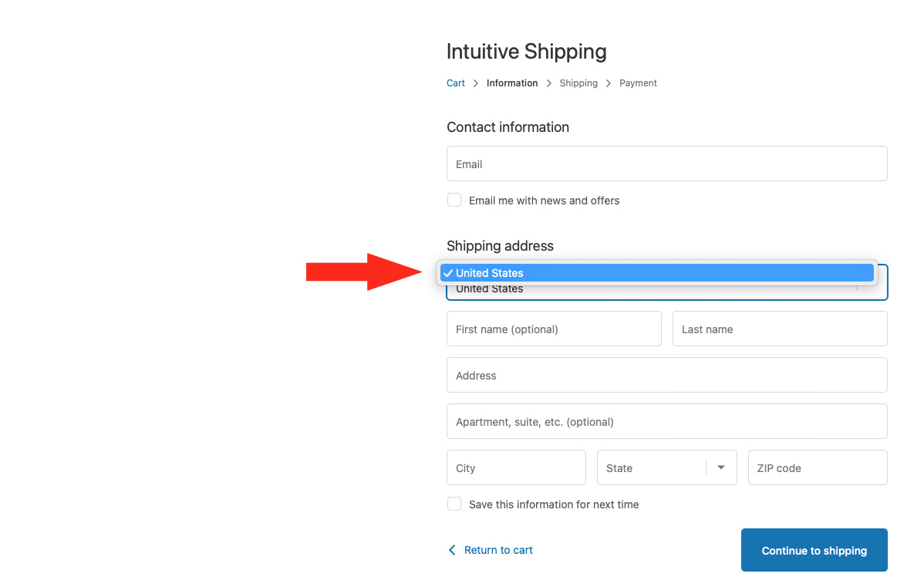Image resolution: width=924 pixels, height=587 pixels.
Task: Open the Cart breadcrumb link
Action: pos(456,83)
